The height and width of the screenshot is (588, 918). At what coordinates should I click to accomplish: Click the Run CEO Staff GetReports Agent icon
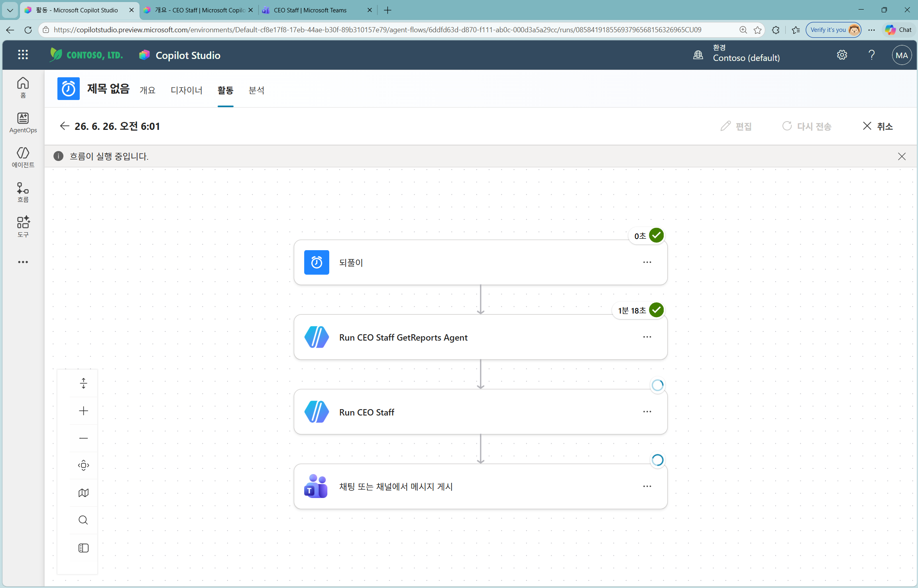click(316, 337)
